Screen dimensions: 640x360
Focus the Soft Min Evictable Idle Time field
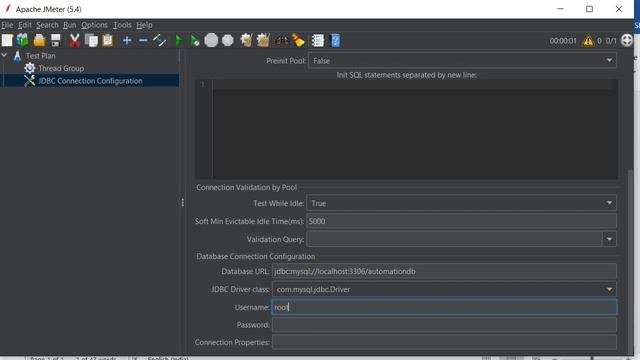[x=461, y=221]
